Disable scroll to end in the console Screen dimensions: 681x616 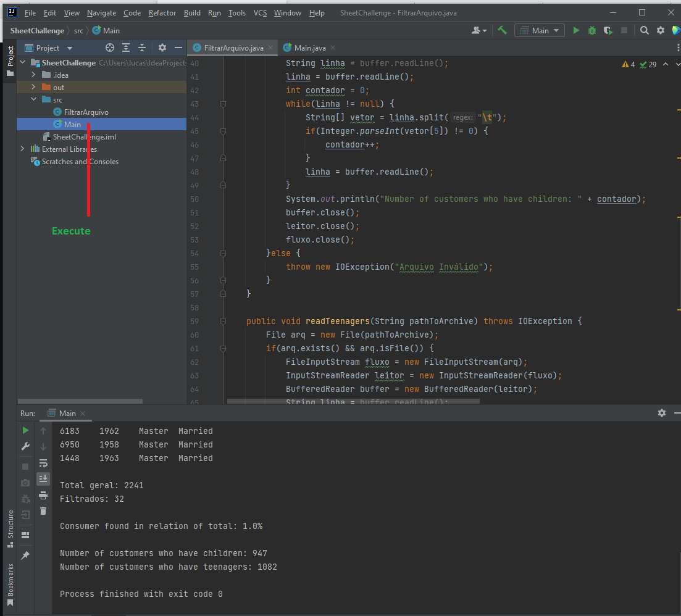pyautogui.click(x=43, y=479)
